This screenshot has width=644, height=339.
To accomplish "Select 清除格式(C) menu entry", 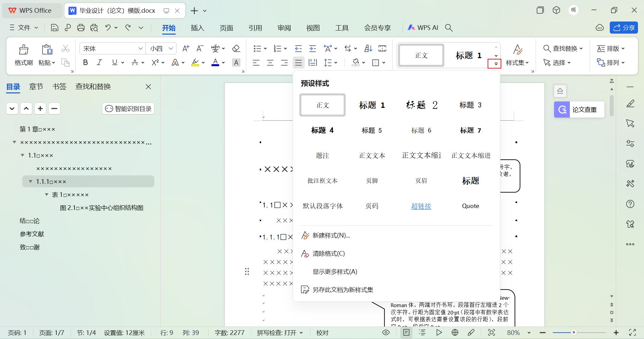I will [329, 254].
